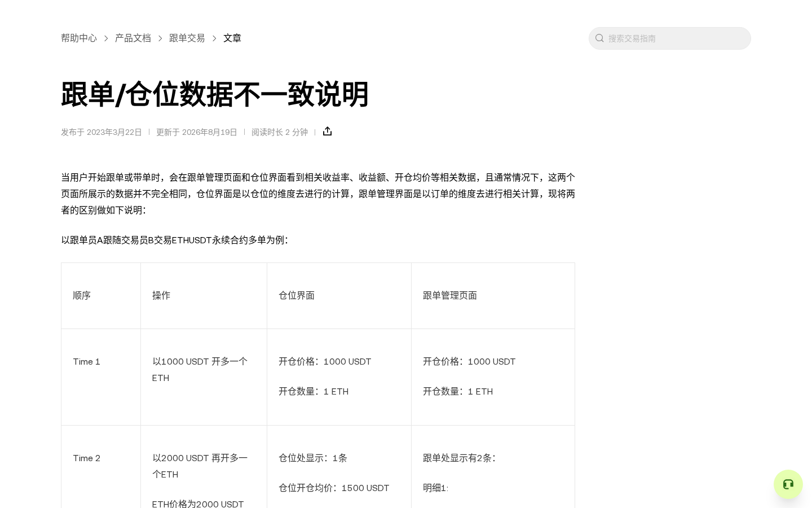
Task: Click breadcrumb chevron after 帮助中心
Action: [106, 38]
